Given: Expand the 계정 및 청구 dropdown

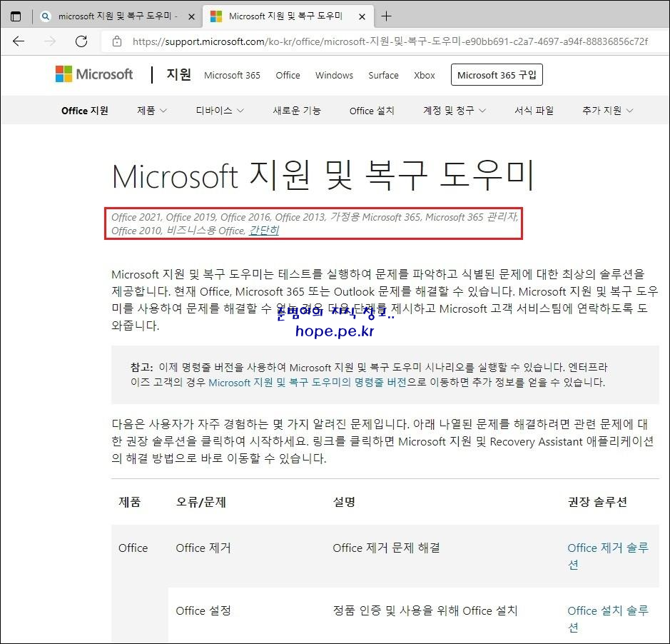Looking at the screenshot, I should coord(455,111).
